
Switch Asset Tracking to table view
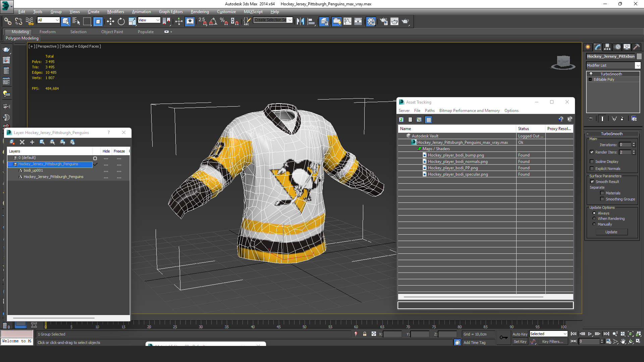click(x=429, y=120)
